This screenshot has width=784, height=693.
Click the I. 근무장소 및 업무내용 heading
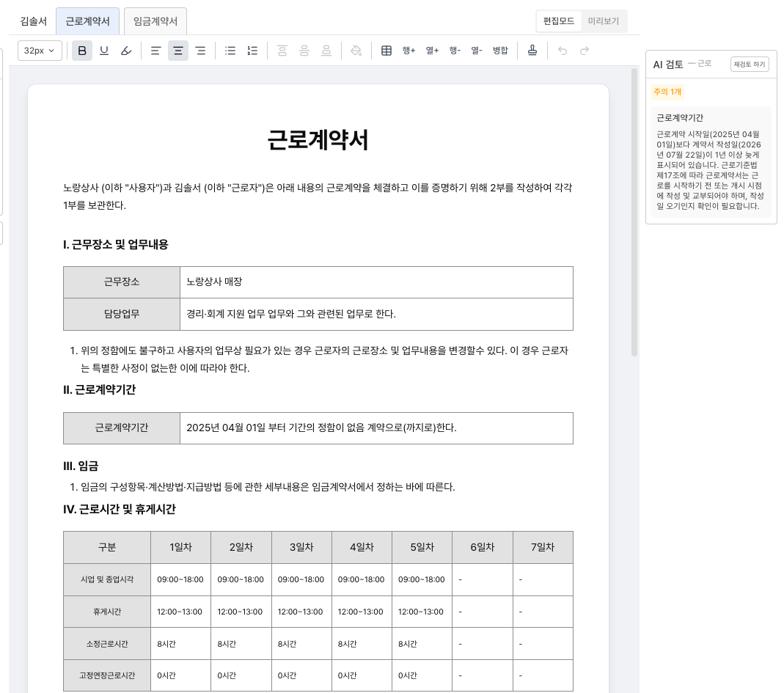pyautogui.click(x=115, y=244)
